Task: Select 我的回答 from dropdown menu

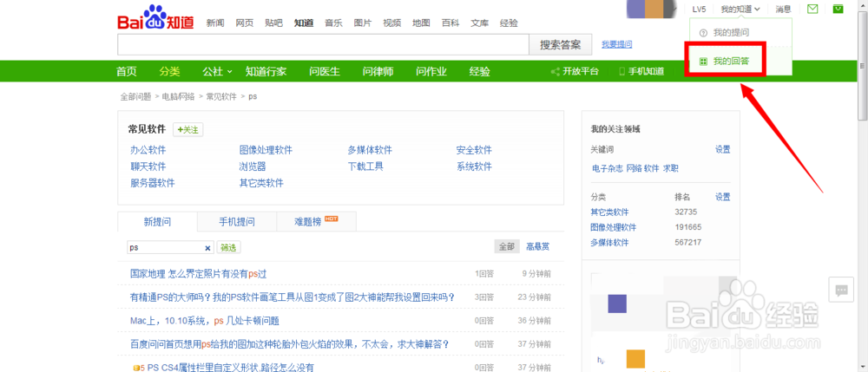Action: point(725,61)
